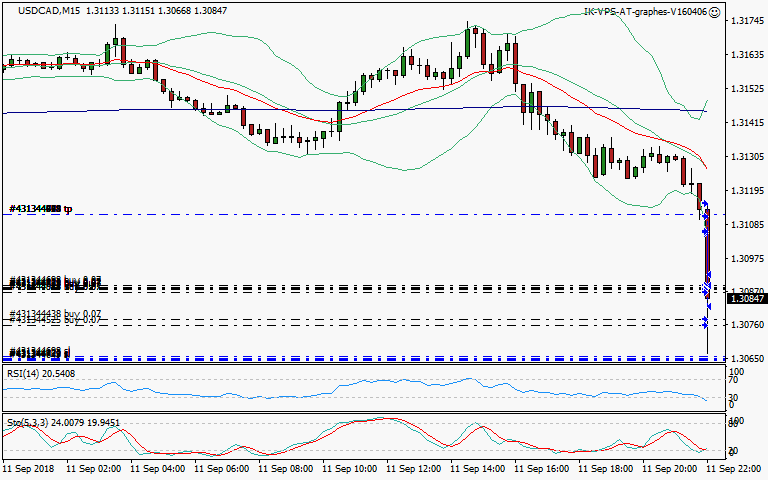Click the 11 Sep 14:00 time label
This screenshot has width=768, height=480.
[478, 469]
